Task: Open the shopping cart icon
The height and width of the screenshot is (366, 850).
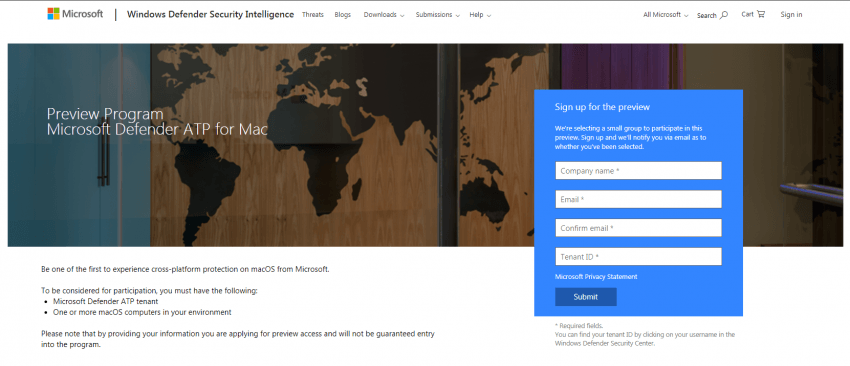Action: 761,14
